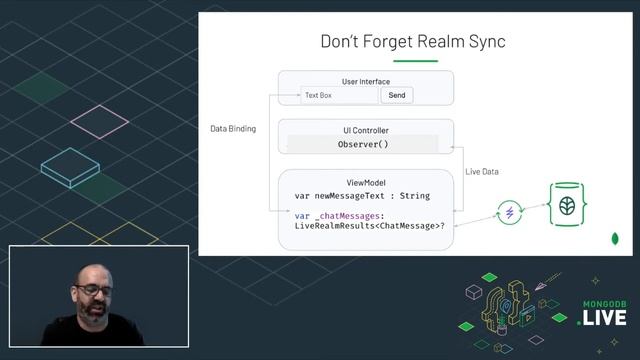Click the Realm Sync lightning bolt icon

tap(509, 213)
